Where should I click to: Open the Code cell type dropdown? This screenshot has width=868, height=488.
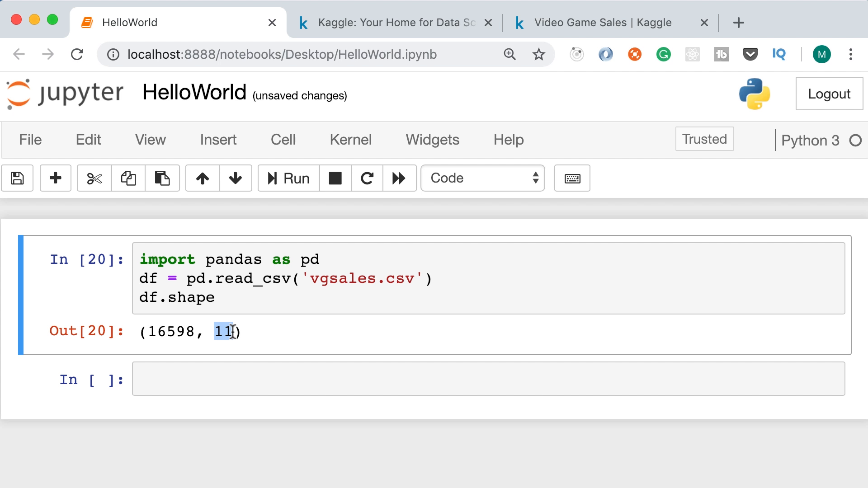[482, 178]
